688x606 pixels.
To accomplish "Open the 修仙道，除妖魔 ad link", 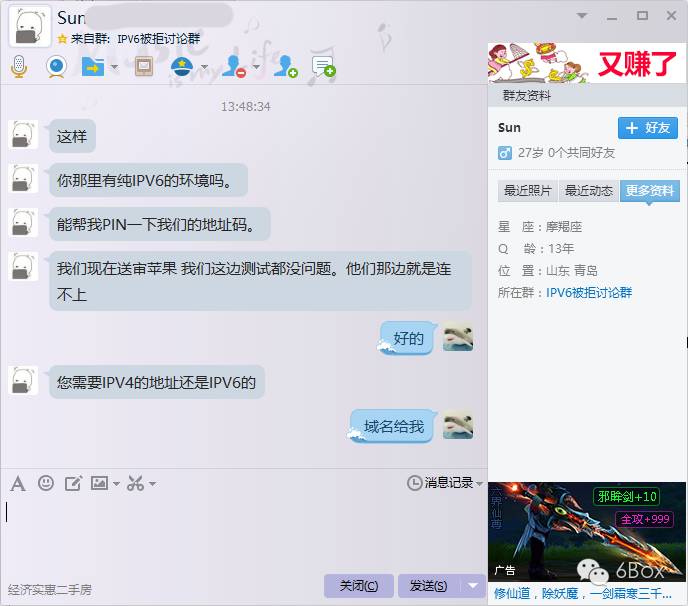I will click(583, 594).
